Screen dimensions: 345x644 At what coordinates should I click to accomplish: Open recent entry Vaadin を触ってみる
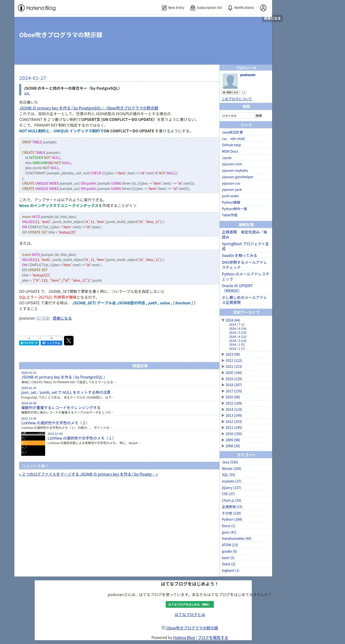pos(239,255)
